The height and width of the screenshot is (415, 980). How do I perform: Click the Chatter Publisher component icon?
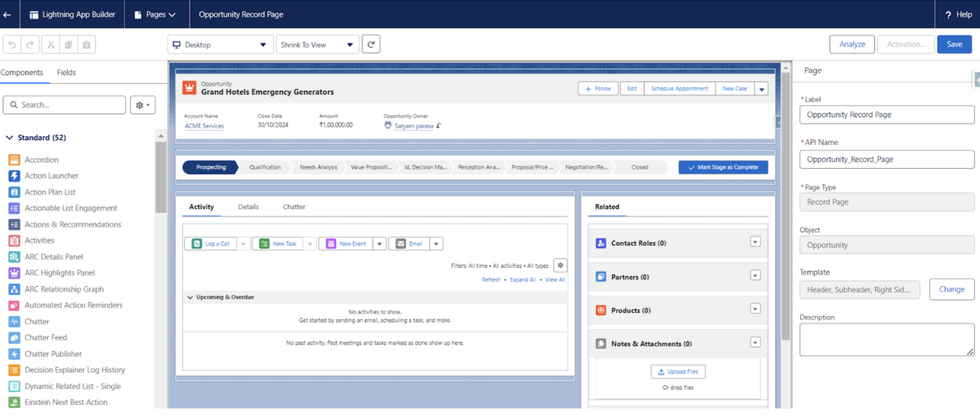14,354
